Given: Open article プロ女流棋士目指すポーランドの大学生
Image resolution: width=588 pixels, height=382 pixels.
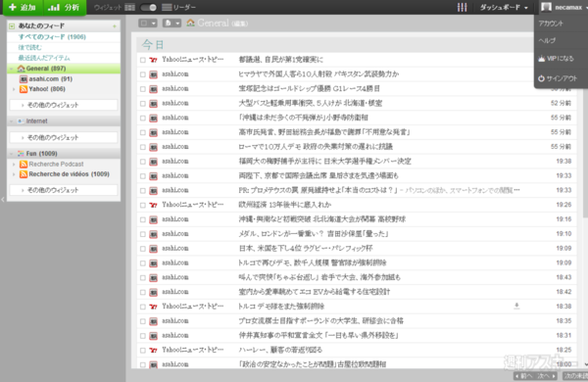Looking at the screenshot, I should coord(321,321).
